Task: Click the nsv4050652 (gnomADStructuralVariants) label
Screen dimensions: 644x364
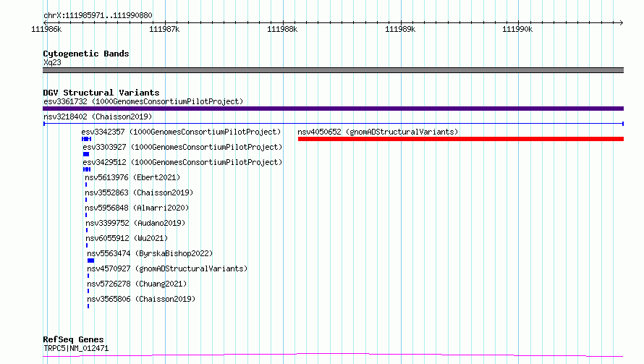Action: click(x=378, y=132)
